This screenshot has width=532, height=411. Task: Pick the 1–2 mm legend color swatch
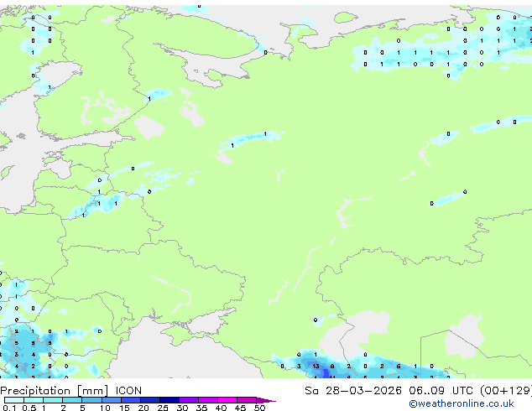tap(53, 400)
